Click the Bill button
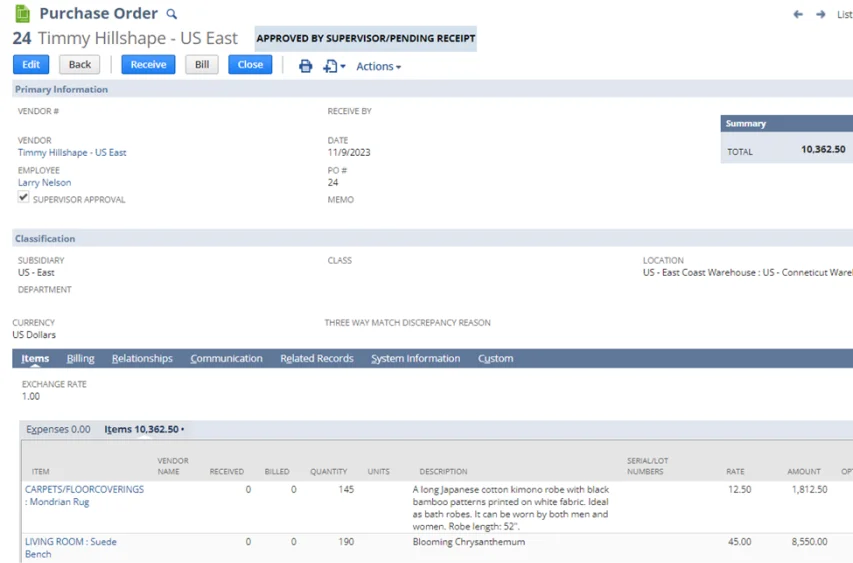Image resolution: width=853 pixels, height=563 pixels. pos(202,64)
